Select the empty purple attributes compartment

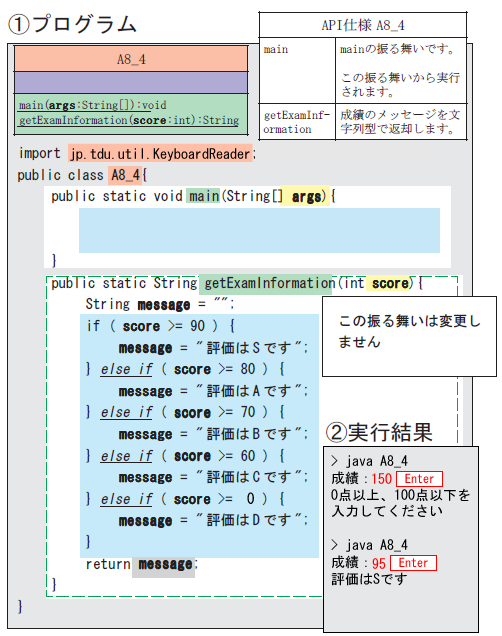click(131, 83)
